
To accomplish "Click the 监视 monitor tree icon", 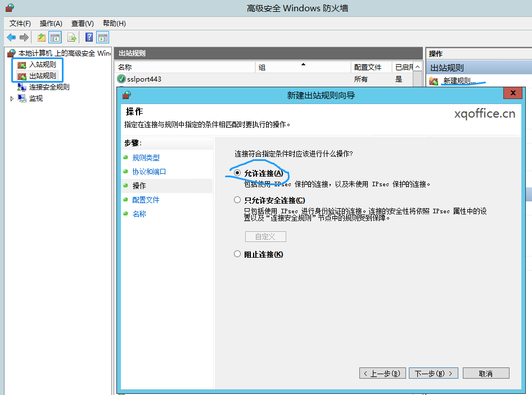I will point(22,98).
